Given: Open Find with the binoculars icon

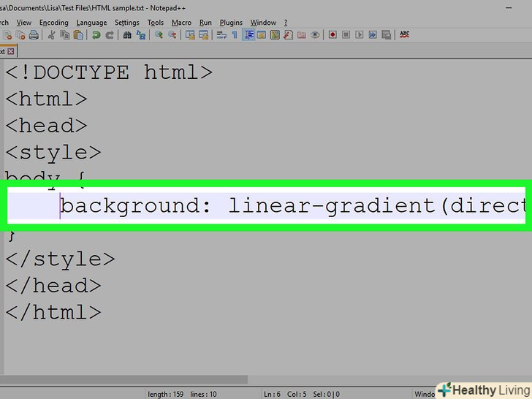Looking at the screenshot, I should point(127,34).
